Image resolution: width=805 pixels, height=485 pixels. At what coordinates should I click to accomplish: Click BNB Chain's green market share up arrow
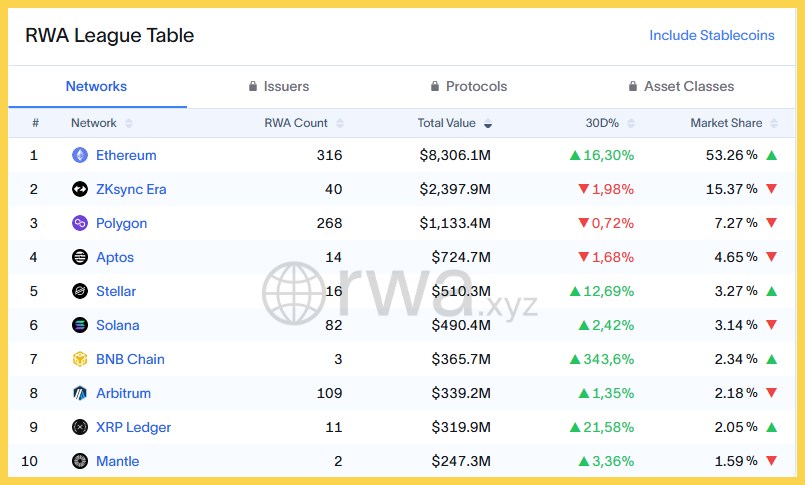pyautogui.click(x=771, y=359)
